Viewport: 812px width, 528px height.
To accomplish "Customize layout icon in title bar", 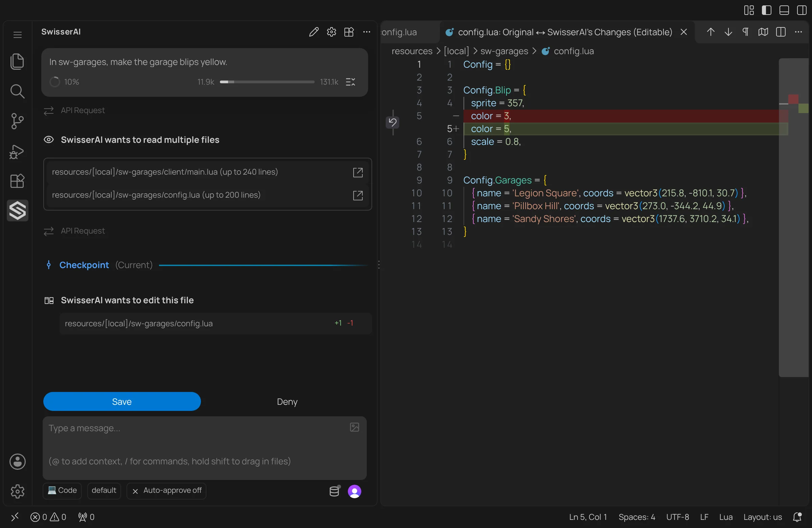I will (x=749, y=10).
